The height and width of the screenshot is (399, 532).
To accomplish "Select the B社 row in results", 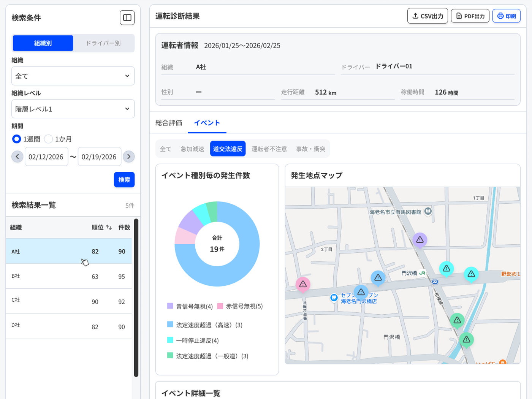I will pyautogui.click(x=69, y=276).
